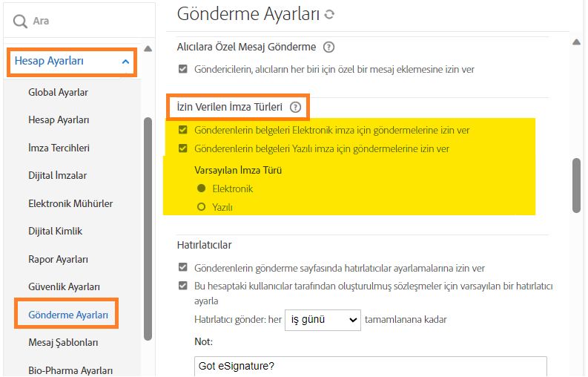Open the iş günü reminder frequency dropdown
This screenshot has width=588, height=377.
coord(323,320)
